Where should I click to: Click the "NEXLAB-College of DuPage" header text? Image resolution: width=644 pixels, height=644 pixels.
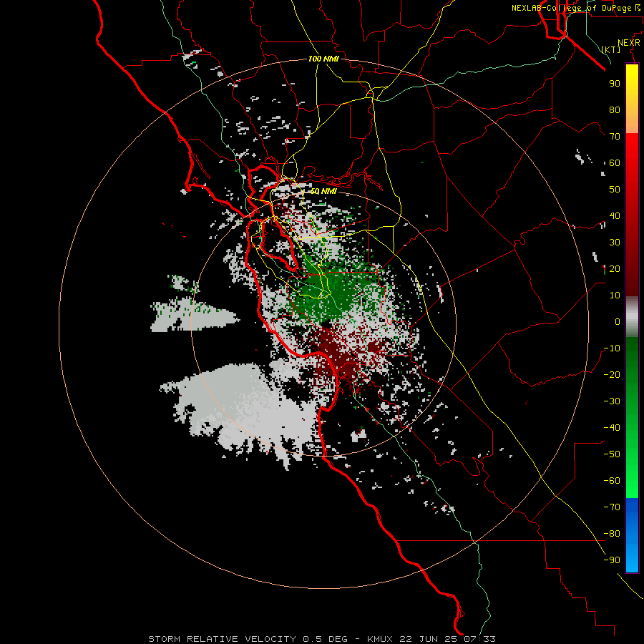pyautogui.click(x=571, y=8)
